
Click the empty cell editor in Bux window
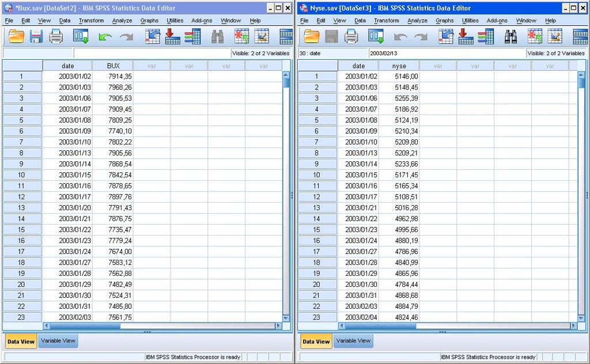coord(152,54)
